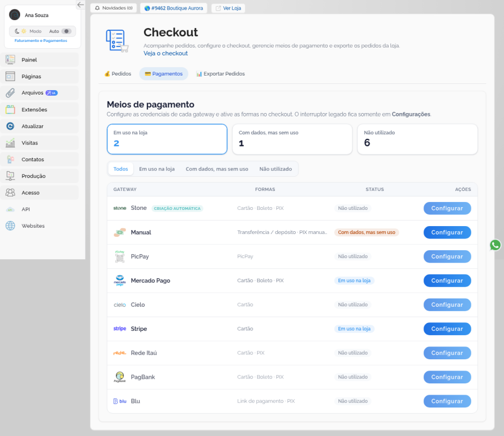Viewport: 504px width, 436px height.
Task: Click Configurar for Blu
Action: (447, 401)
